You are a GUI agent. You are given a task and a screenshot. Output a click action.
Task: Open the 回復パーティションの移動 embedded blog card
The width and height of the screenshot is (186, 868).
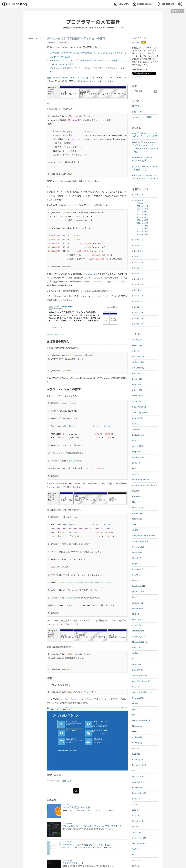click(83, 317)
